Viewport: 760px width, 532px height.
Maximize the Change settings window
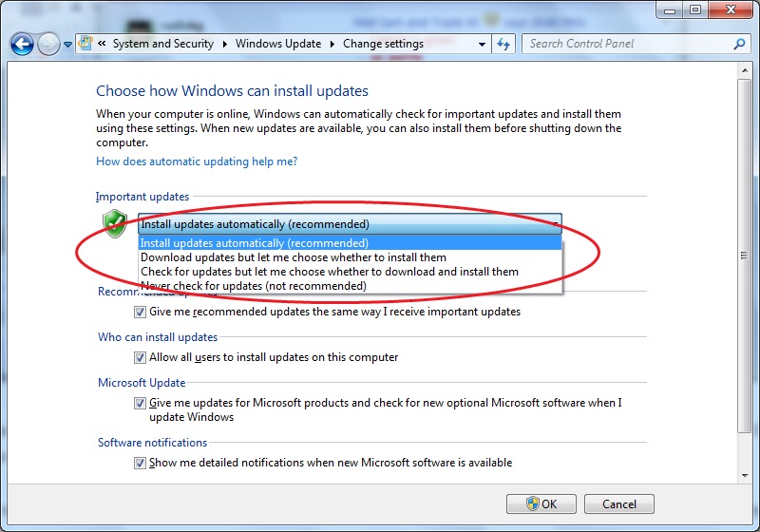tap(695, 9)
